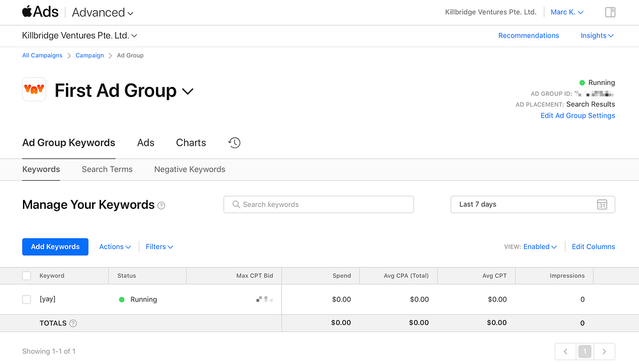Click the sidebar panel icon at top right
The width and height of the screenshot is (639, 364).
tap(610, 12)
